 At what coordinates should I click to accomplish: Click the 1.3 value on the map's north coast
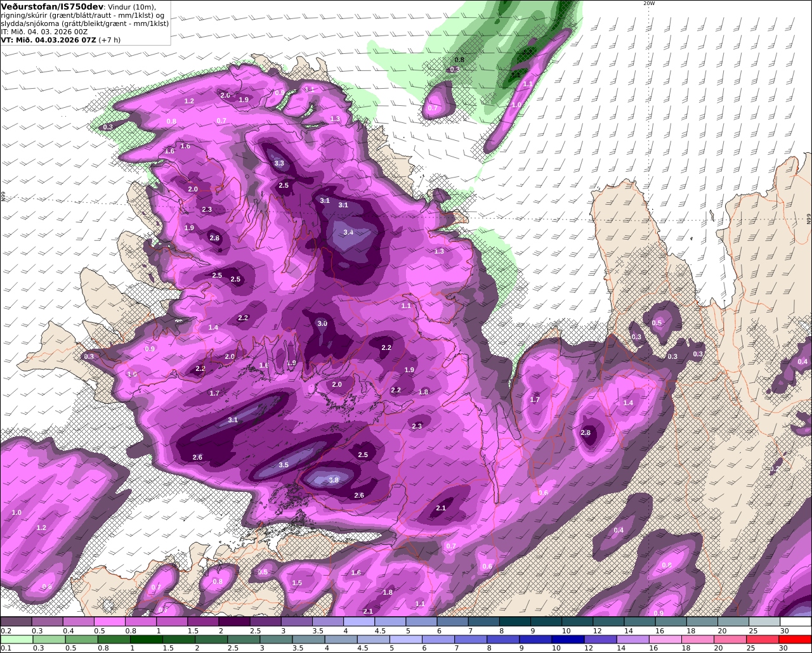[x=335, y=119]
